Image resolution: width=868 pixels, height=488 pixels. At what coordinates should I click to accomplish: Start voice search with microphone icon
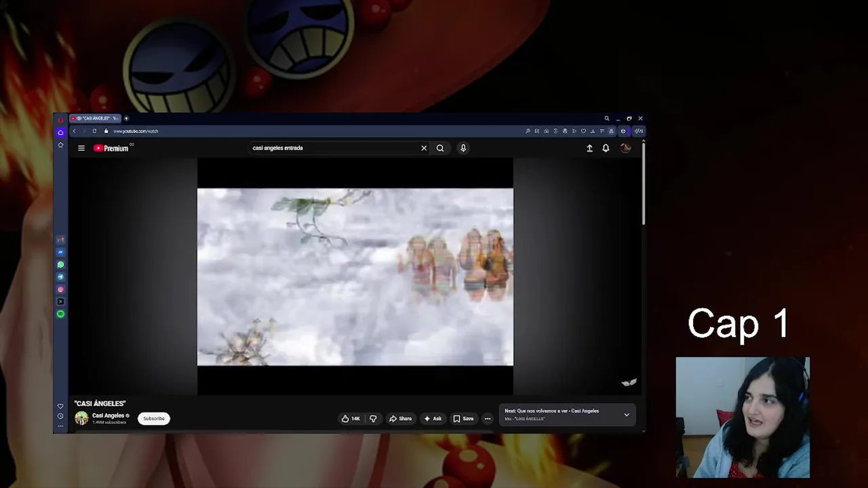(463, 148)
